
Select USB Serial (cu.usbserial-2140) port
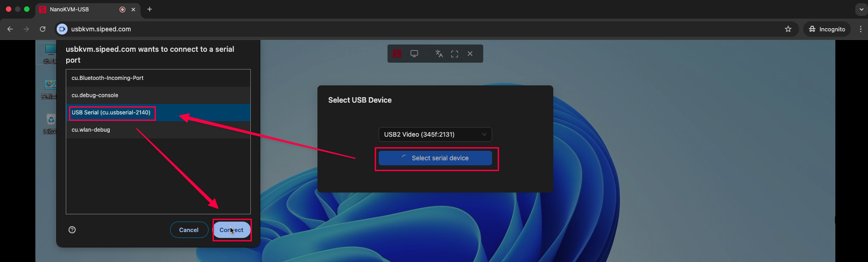[x=158, y=113]
